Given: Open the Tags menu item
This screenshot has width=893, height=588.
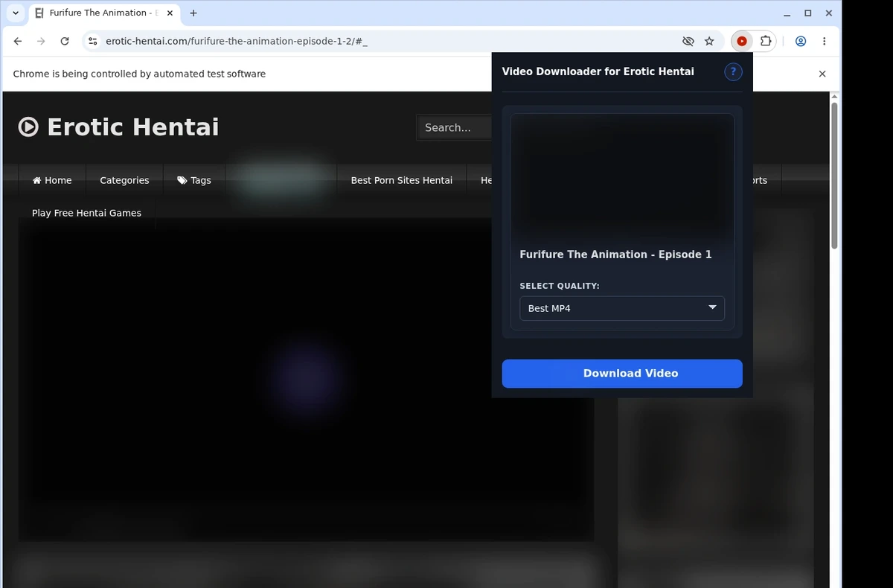Looking at the screenshot, I should click(x=194, y=180).
